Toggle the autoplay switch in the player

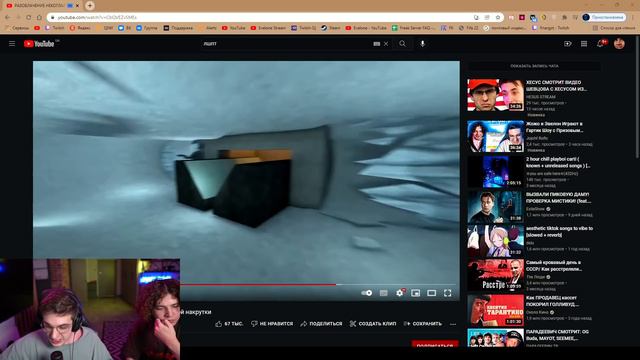click(x=367, y=293)
